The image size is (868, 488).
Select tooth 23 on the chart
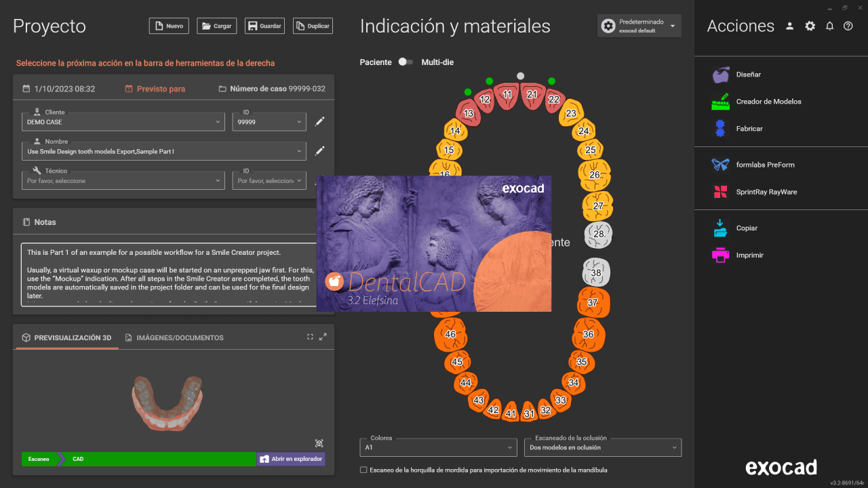tap(571, 113)
